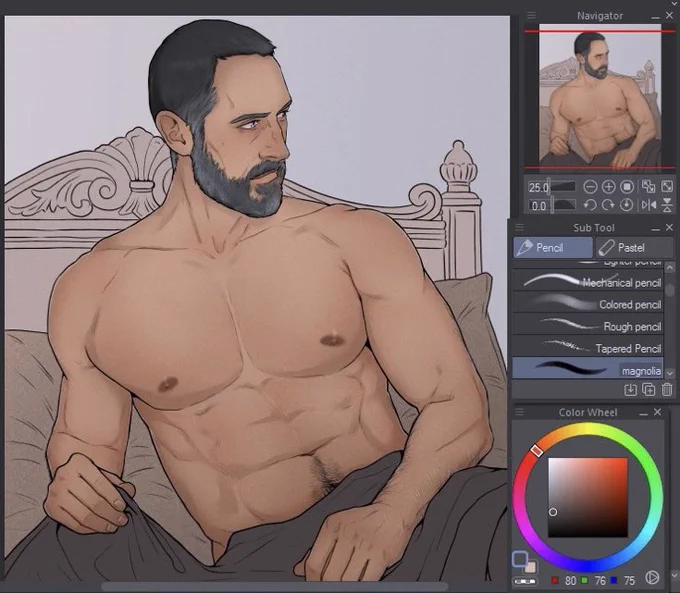The width and height of the screenshot is (680, 593).
Task: Click the zoom value field showing 25.0
Action: [x=538, y=187]
